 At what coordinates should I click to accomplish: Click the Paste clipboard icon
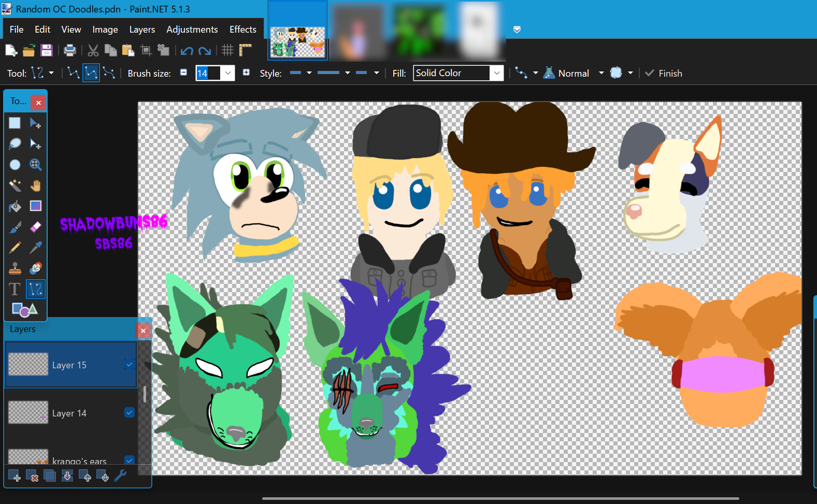[128, 50]
